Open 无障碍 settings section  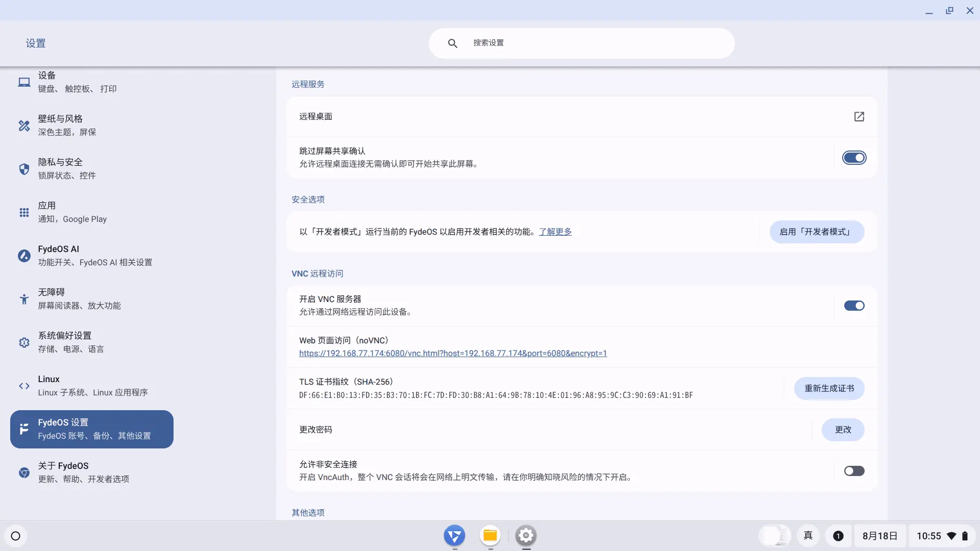pos(92,299)
